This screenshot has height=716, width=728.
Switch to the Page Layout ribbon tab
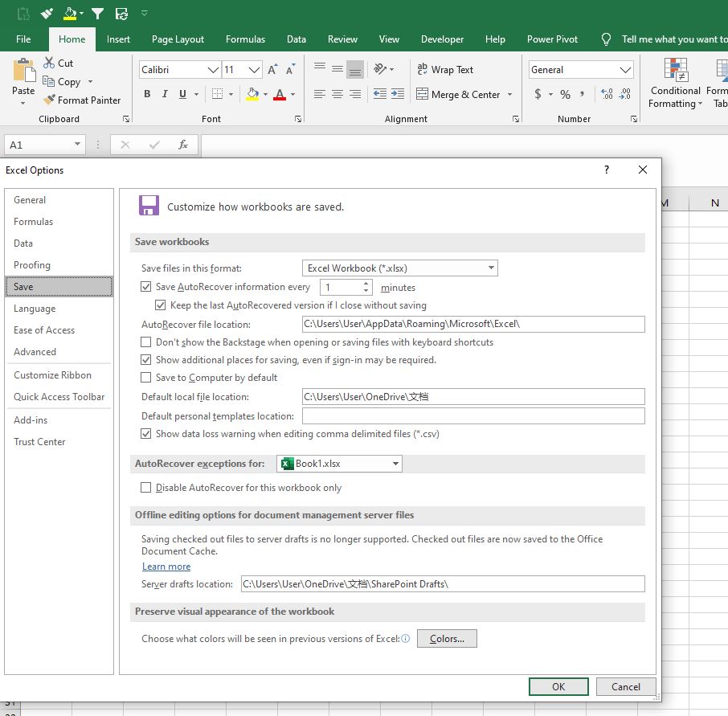coord(178,39)
